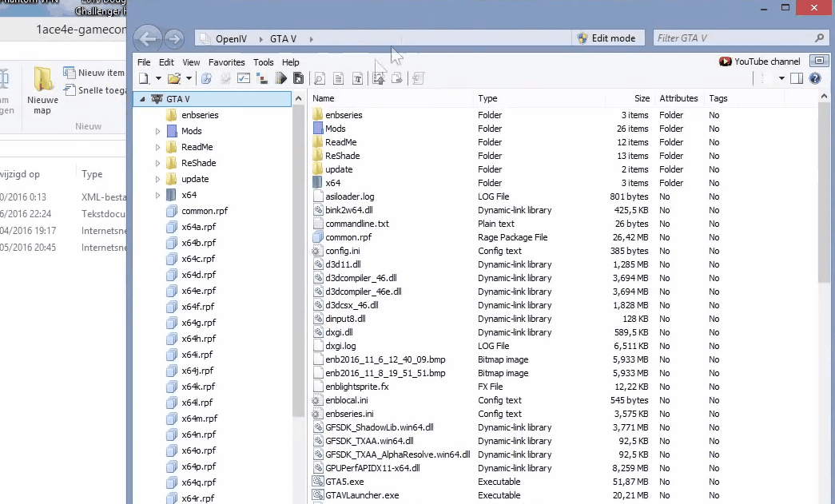The width and height of the screenshot is (835, 504).
Task: Open the YouTube channel link
Action: (x=760, y=62)
